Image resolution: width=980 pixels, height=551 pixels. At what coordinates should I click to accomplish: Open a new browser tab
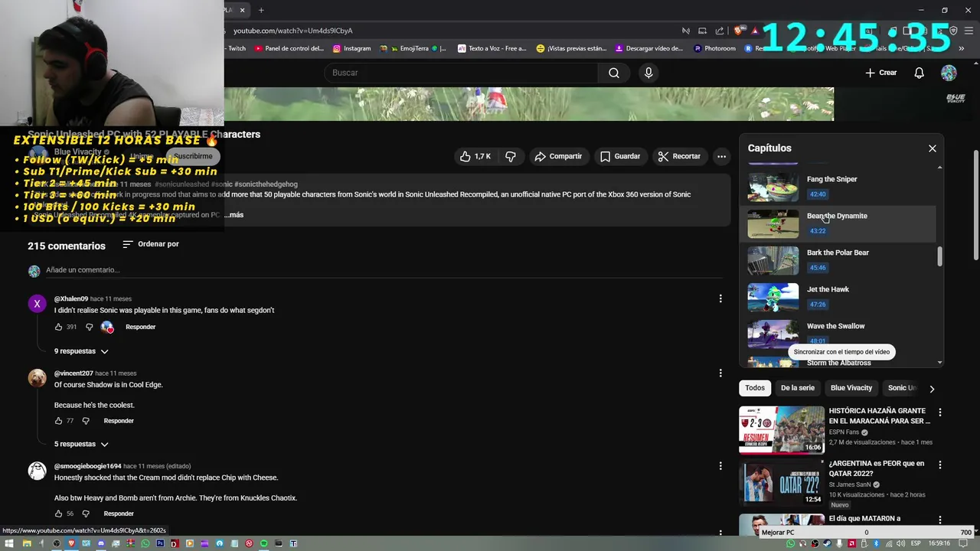261,10
